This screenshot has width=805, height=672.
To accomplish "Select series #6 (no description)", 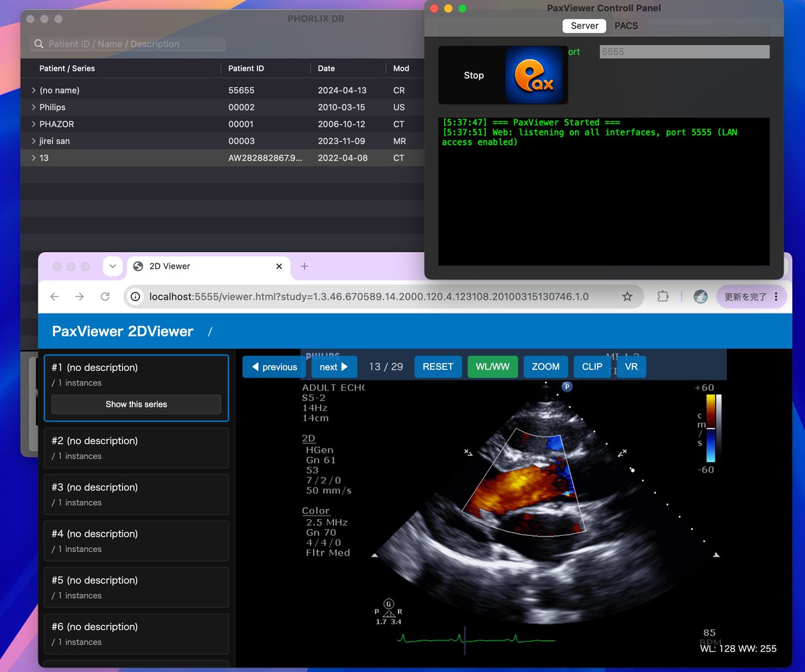I will click(136, 633).
